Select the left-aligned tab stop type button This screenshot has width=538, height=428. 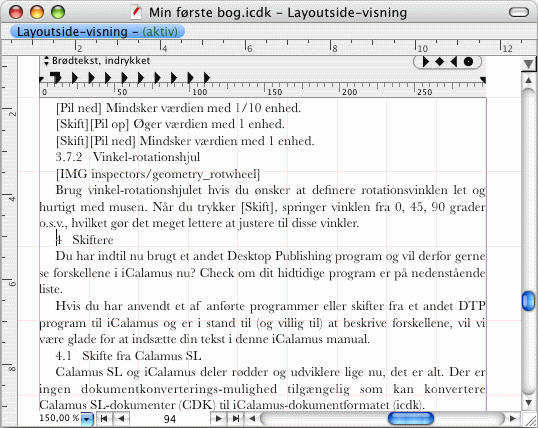point(426,62)
